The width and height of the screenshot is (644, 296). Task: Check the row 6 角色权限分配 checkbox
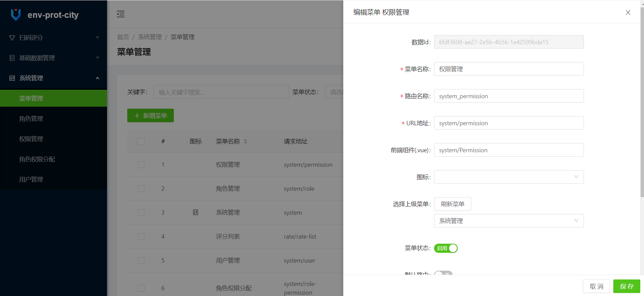[x=141, y=288]
